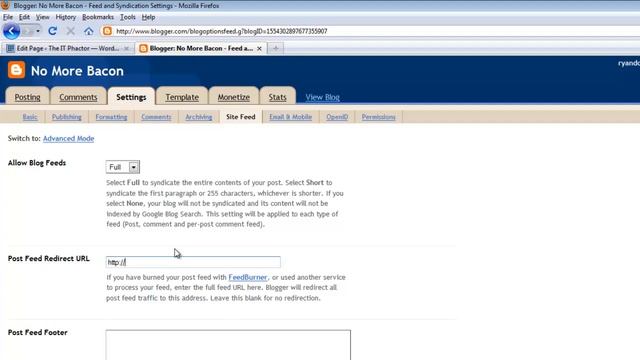
Task: Switch to Edit Page - The IT Phactor tab
Action: pos(67,48)
